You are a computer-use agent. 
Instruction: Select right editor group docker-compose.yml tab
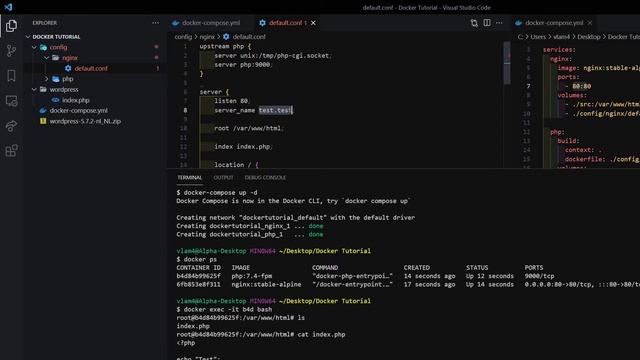click(x=554, y=23)
